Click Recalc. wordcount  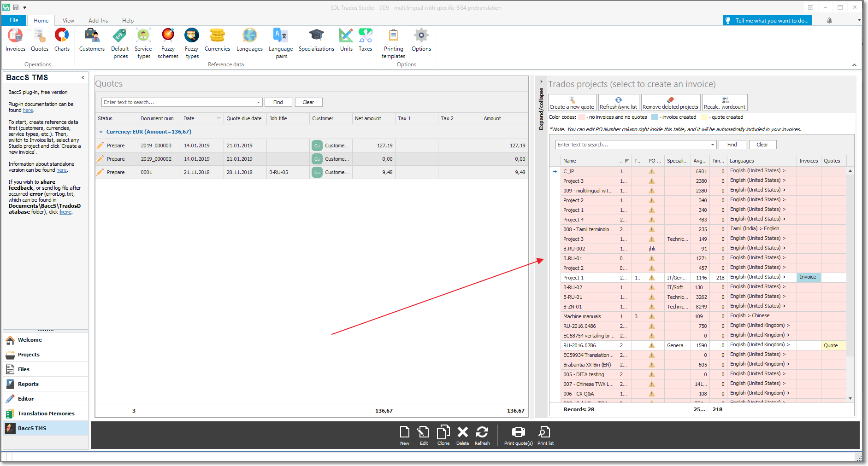[725, 103]
